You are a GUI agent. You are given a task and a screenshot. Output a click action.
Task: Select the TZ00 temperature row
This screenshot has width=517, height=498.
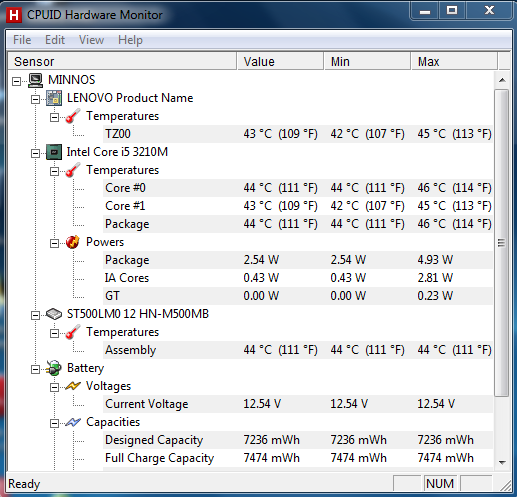click(298, 134)
